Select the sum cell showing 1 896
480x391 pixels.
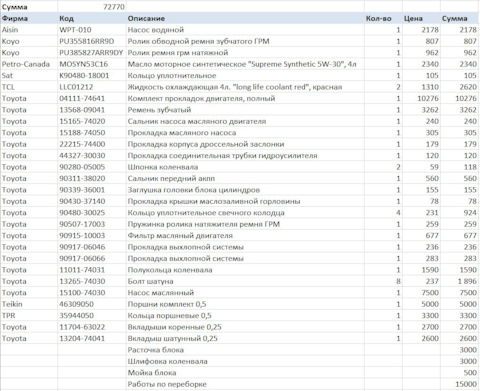(460, 281)
